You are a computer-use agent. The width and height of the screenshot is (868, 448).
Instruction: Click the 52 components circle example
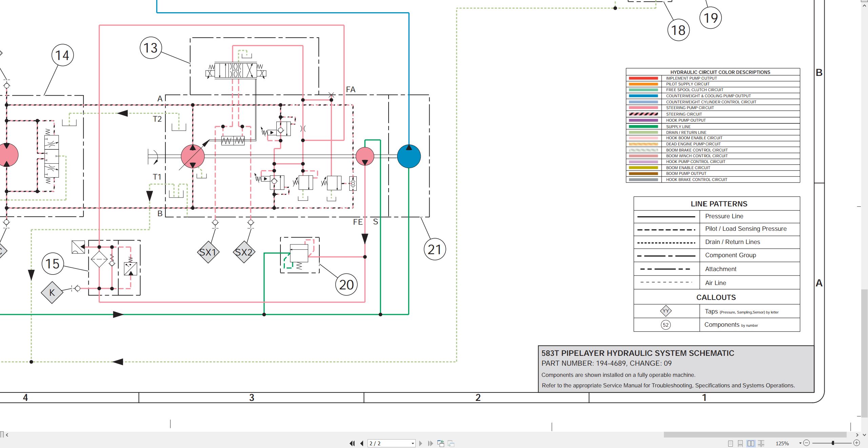[x=666, y=325]
